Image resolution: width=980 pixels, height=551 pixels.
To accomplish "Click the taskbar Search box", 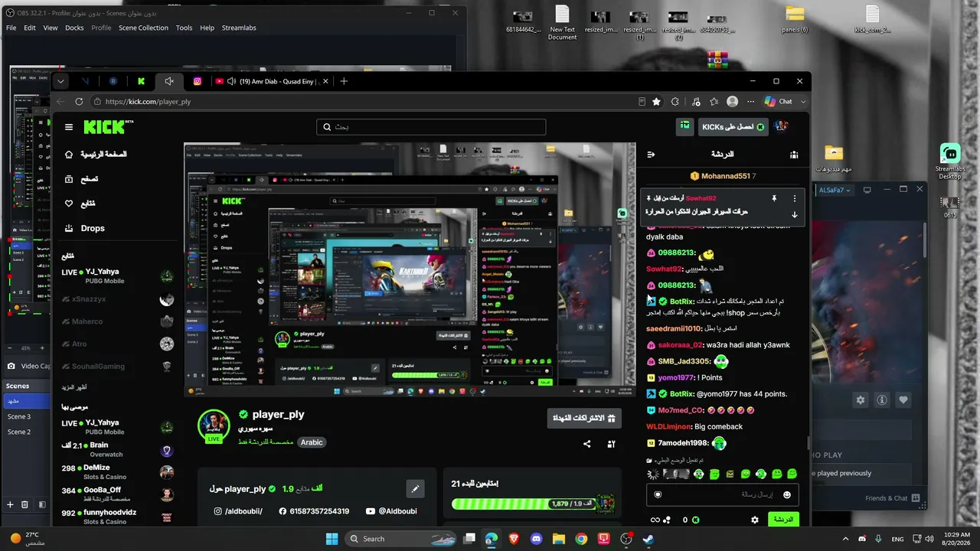I will point(400,539).
